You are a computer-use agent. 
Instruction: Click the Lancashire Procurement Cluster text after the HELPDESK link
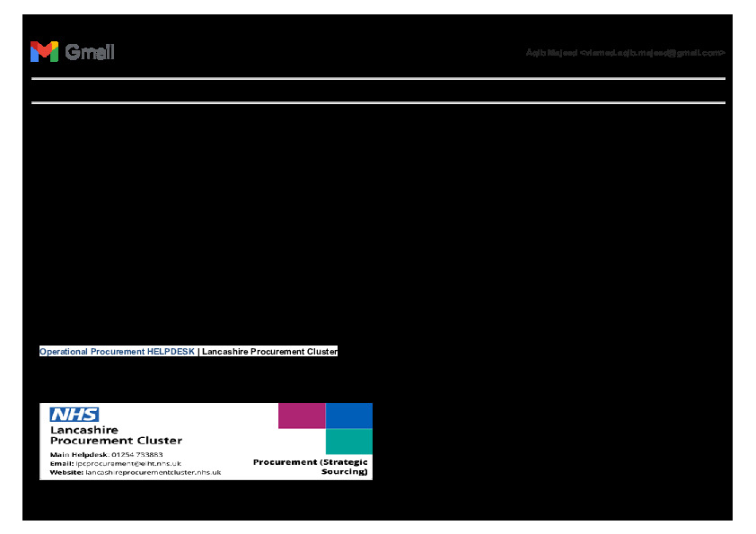tap(269, 352)
